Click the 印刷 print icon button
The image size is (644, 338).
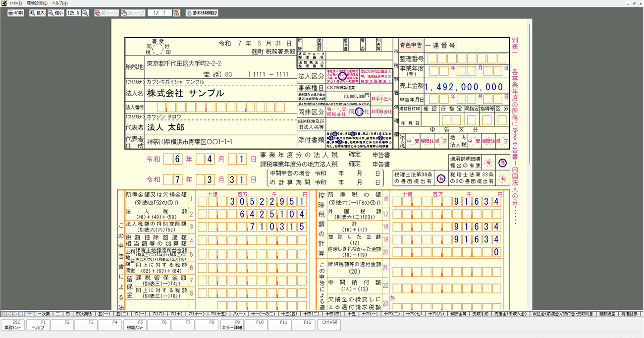point(15,13)
